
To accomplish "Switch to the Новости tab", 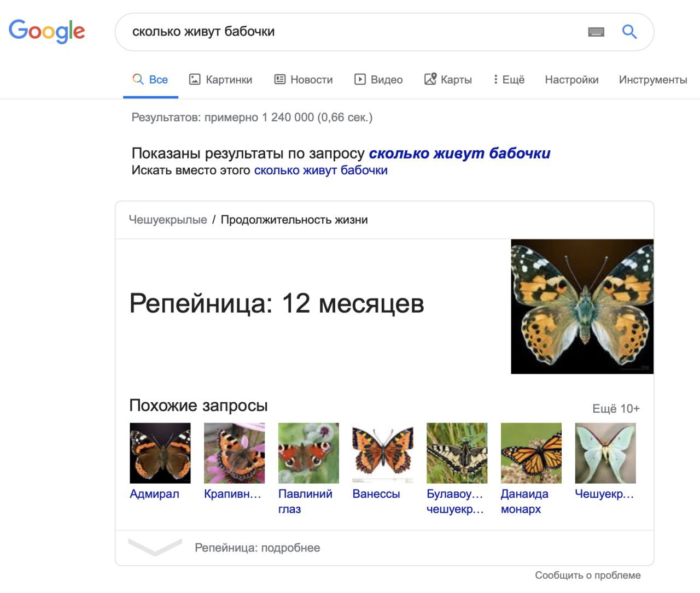I will click(304, 80).
